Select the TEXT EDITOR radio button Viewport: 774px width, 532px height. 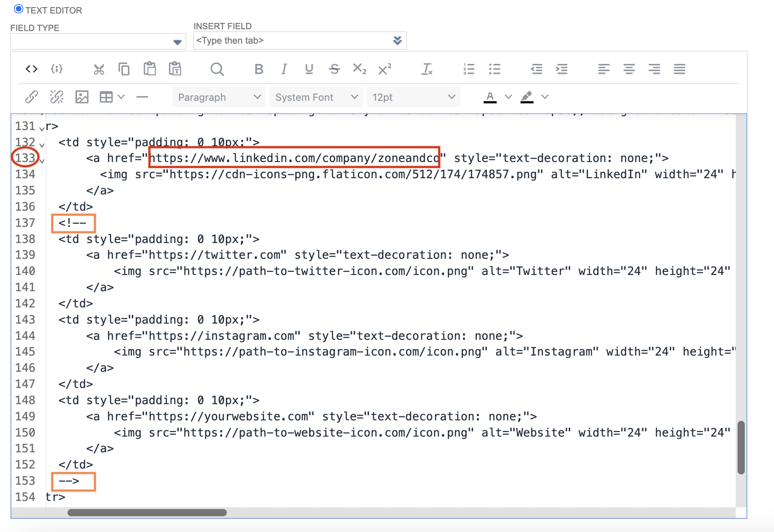pos(18,9)
